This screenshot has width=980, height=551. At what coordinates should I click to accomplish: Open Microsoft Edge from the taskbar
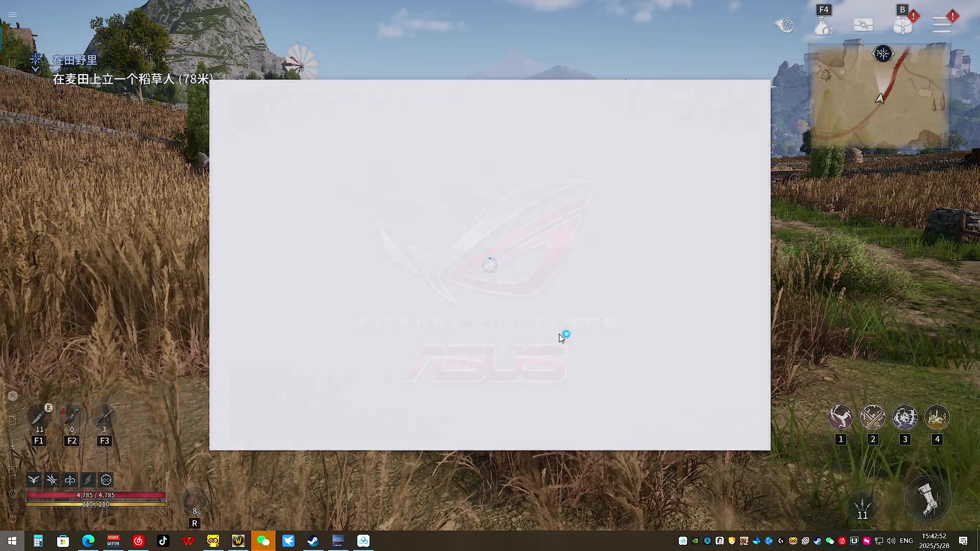click(x=88, y=541)
